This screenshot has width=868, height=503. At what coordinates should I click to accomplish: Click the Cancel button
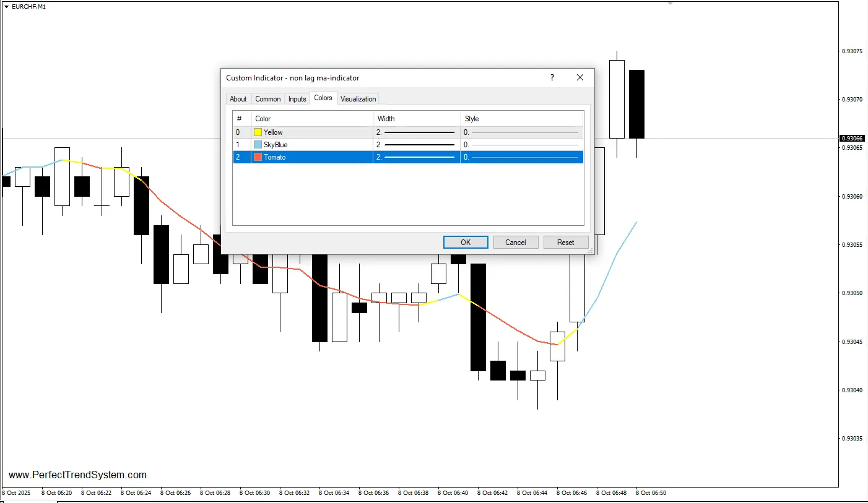pyautogui.click(x=516, y=243)
